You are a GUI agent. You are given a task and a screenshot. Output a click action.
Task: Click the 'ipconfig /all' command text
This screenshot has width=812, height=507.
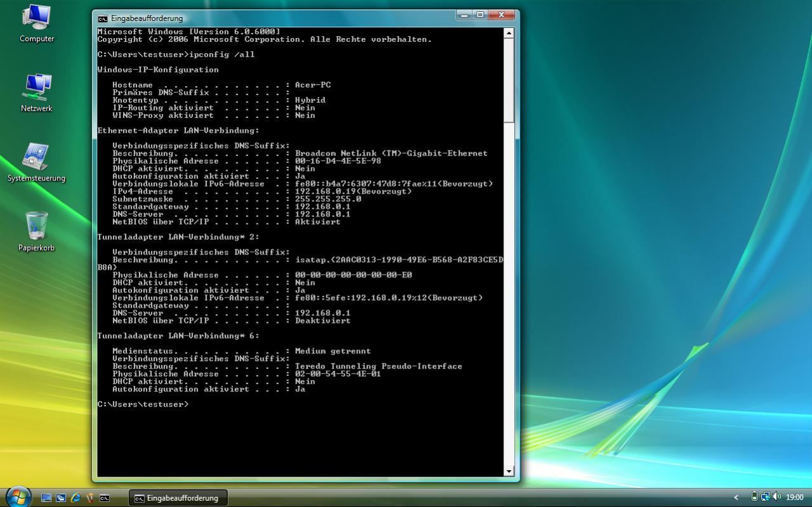coord(222,55)
